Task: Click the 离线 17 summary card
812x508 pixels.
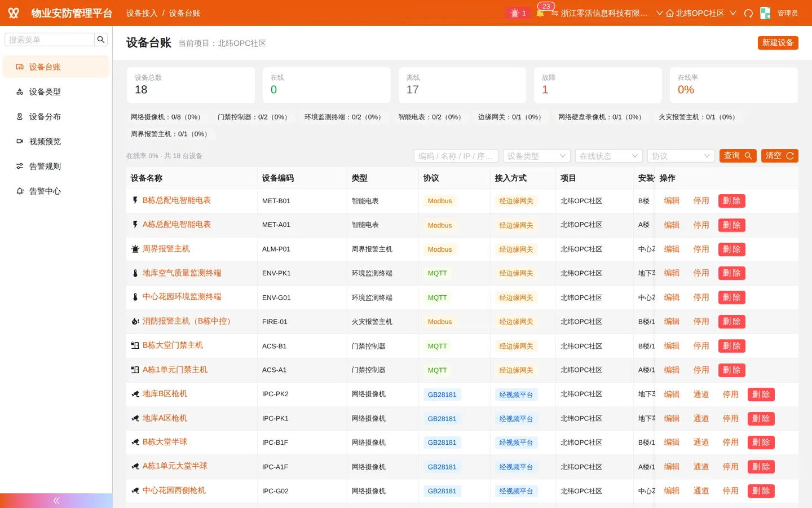Action: click(462, 85)
